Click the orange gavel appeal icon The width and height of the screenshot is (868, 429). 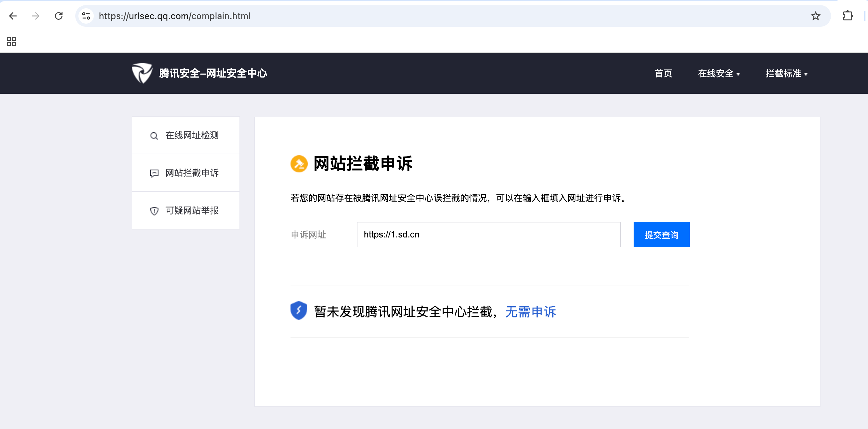299,164
